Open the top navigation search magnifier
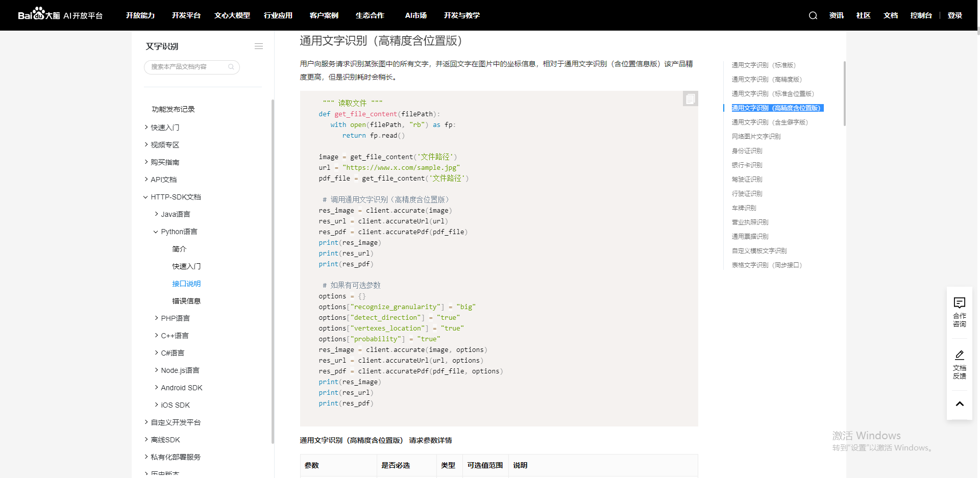The height and width of the screenshot is (478, 980). click(x=812, y=15)
